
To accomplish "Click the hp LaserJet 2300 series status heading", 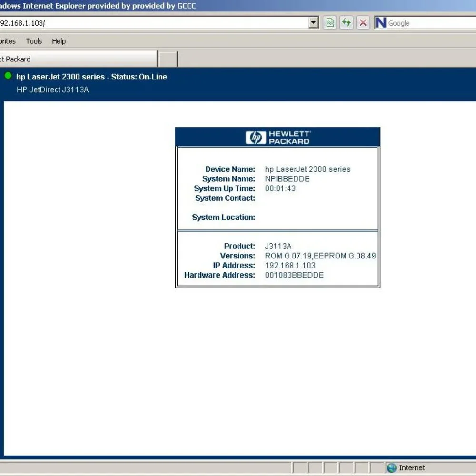I will tap(91, 77).
